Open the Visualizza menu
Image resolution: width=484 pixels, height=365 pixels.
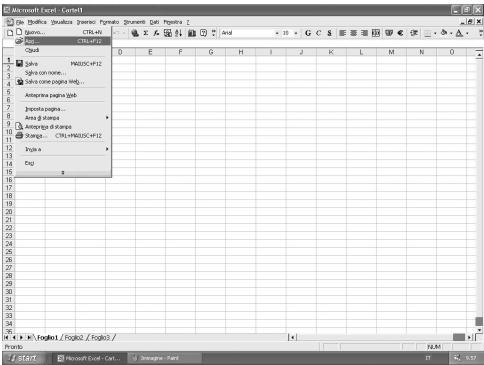coord(61,22)
